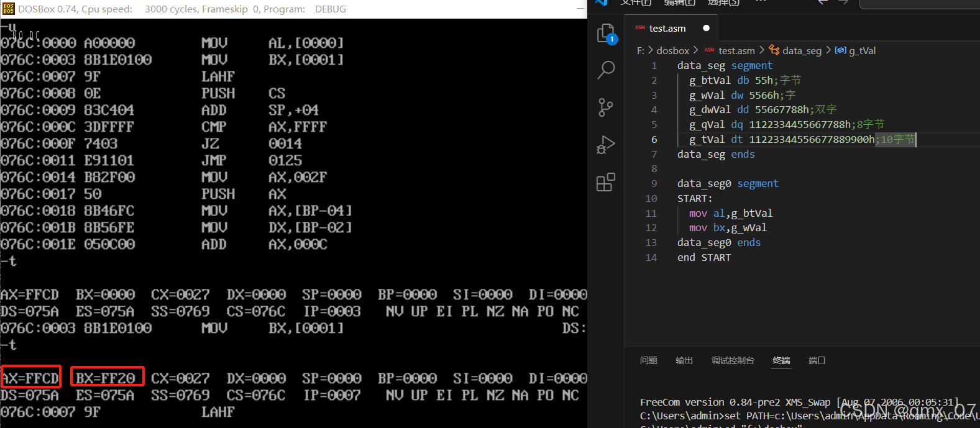Click 'mov bx,g_wVal' on line 12
Image resolution: width=980 pixels, height=428 pixels.
728,227
